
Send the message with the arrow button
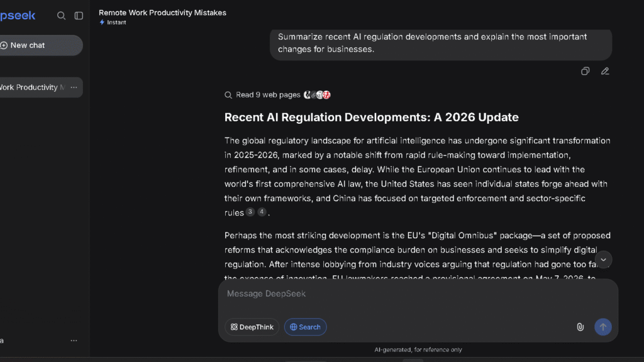tap(603, 327)
